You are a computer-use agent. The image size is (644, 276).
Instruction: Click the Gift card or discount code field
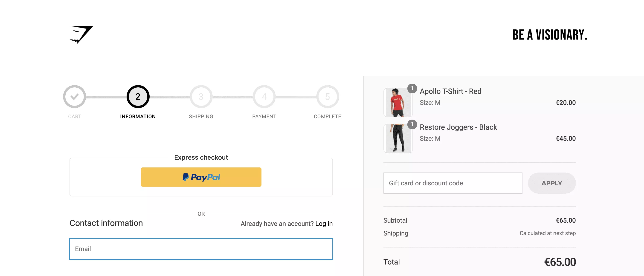[452, 183]
